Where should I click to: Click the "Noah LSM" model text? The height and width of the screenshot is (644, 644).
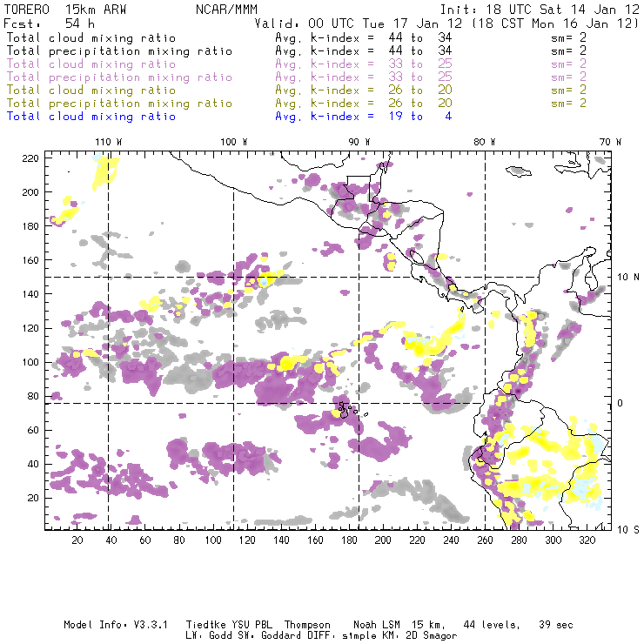point(377,625)
